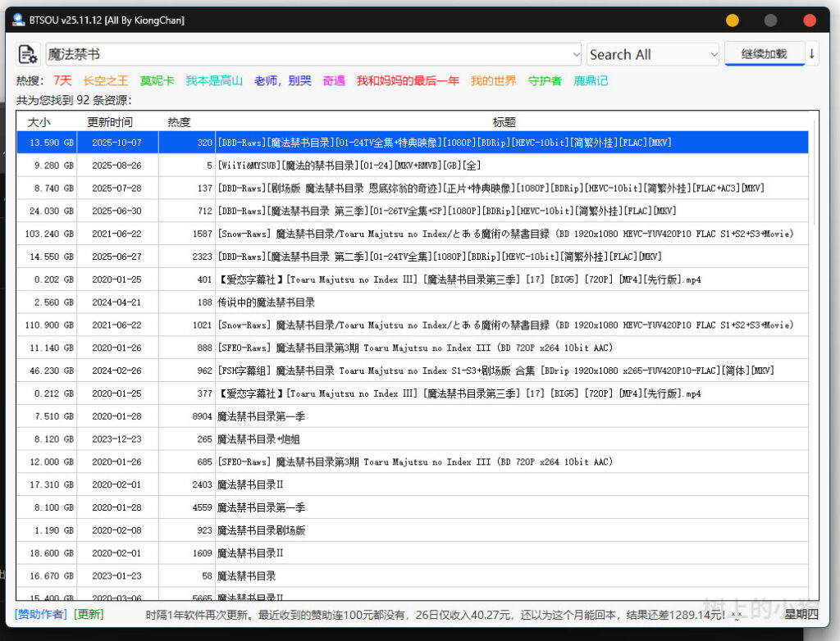Select the 传说中的魔法禁书目录 result row
Viewport: 840px width, 641px height.
point(266,302)
